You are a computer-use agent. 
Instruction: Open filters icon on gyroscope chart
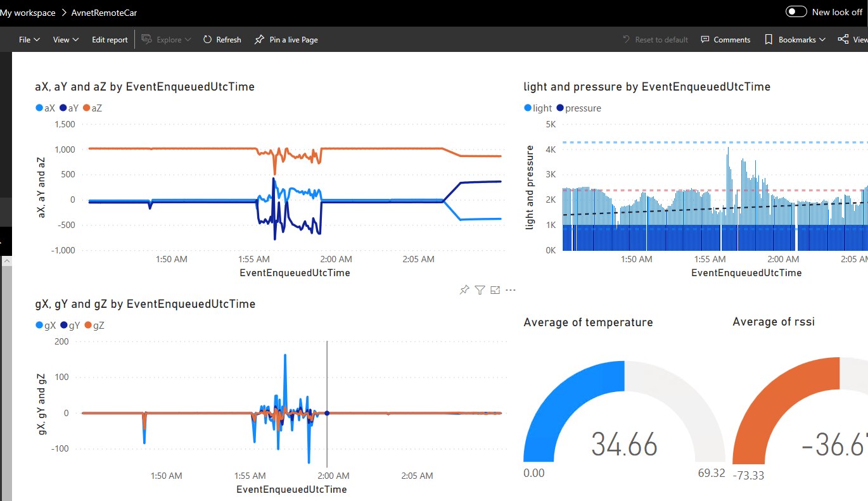click(x=480, y=290)
